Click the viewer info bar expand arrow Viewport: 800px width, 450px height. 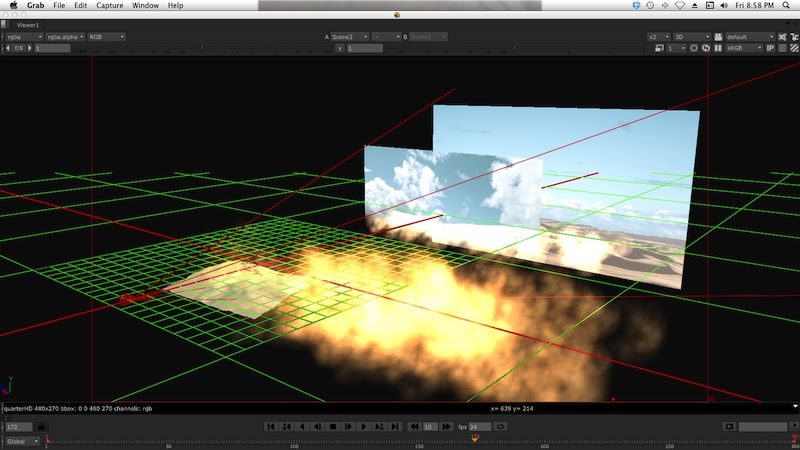click(795, 407)
